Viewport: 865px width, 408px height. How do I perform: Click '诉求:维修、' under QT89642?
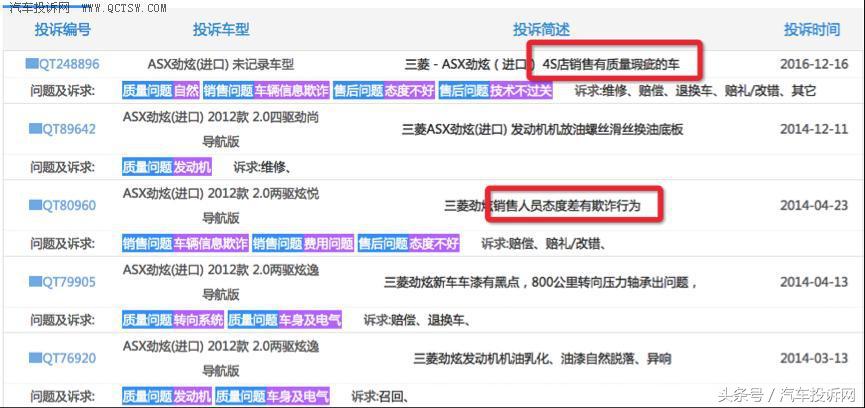(262, 167)
